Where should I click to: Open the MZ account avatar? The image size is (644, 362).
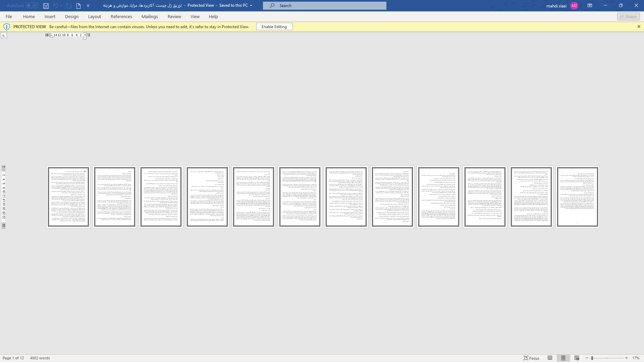click(574, 6)
